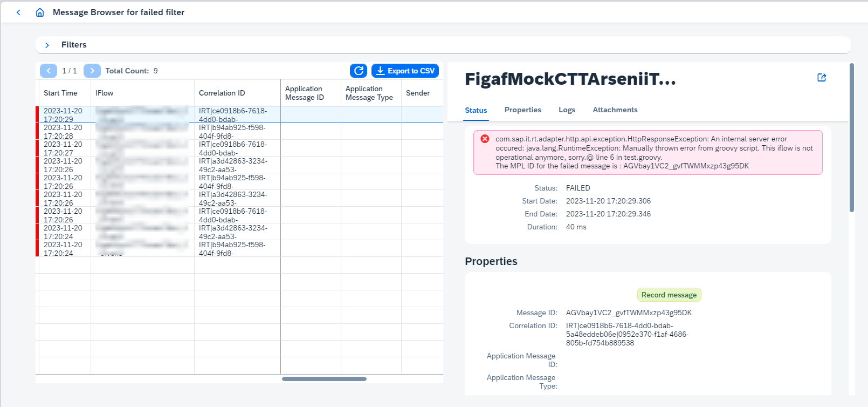Switch to the Logs tab
Viewport: 868px width, 407px height.
pos(567,110)
